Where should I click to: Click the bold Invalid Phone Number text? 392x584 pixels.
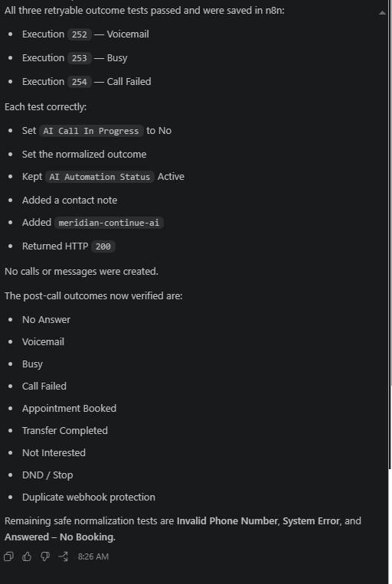click(227, 520)
